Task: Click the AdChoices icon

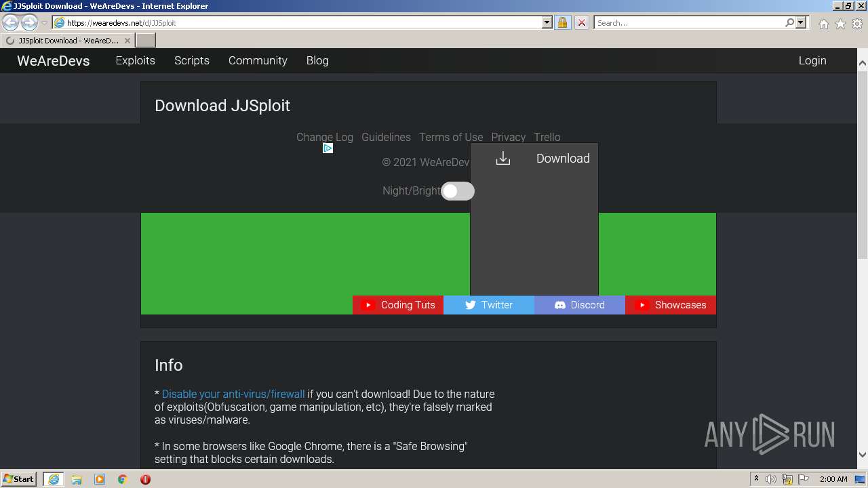Action: tap(328, 148)
